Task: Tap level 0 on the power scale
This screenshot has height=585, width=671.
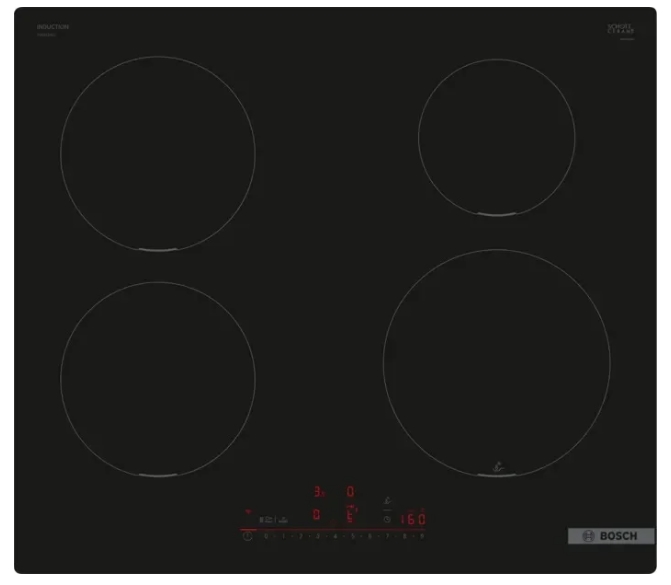Action: [x=265, y=538]
